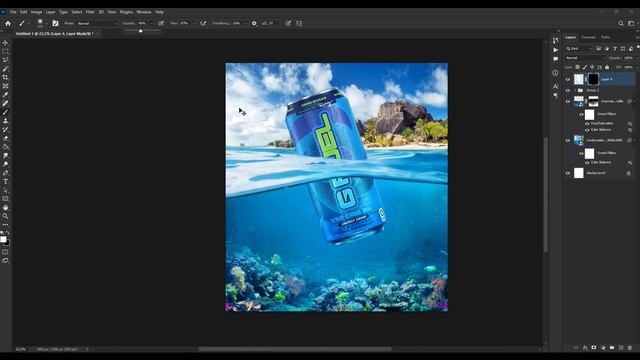Filter layers by type T icon
The image size is (640, 360).
(615, 49)
